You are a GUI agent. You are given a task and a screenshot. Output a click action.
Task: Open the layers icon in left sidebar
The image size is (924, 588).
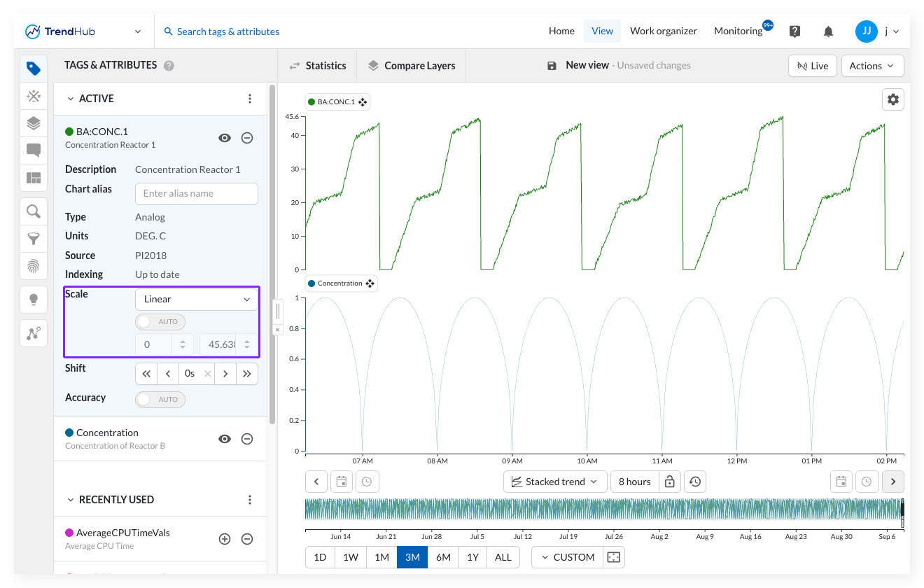pyautogui.click(x=34, y=123)
